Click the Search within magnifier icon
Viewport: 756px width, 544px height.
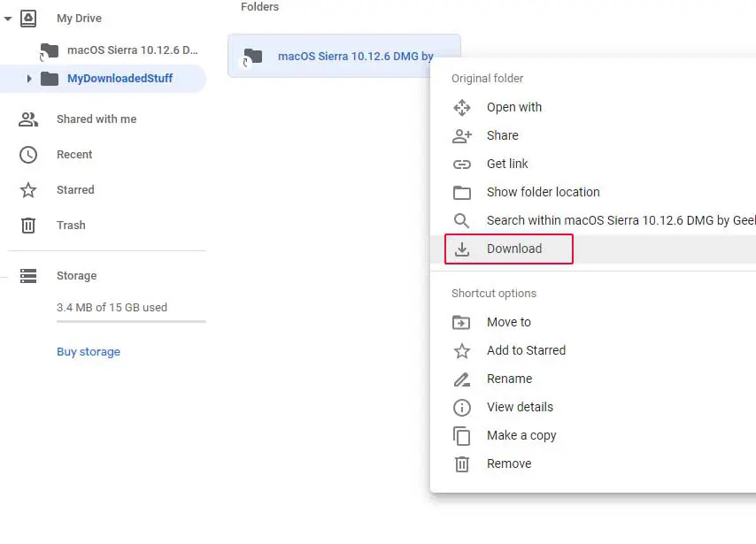click(x=461, y=220)
